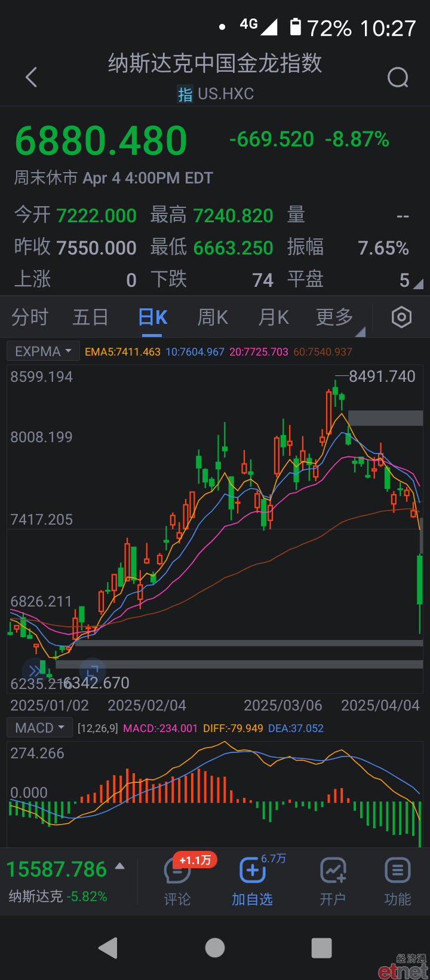Viewport: 430px width, 980px height.
Task: Tap the chart scroll-forward double arrow
Action: (x=34, y=670)
